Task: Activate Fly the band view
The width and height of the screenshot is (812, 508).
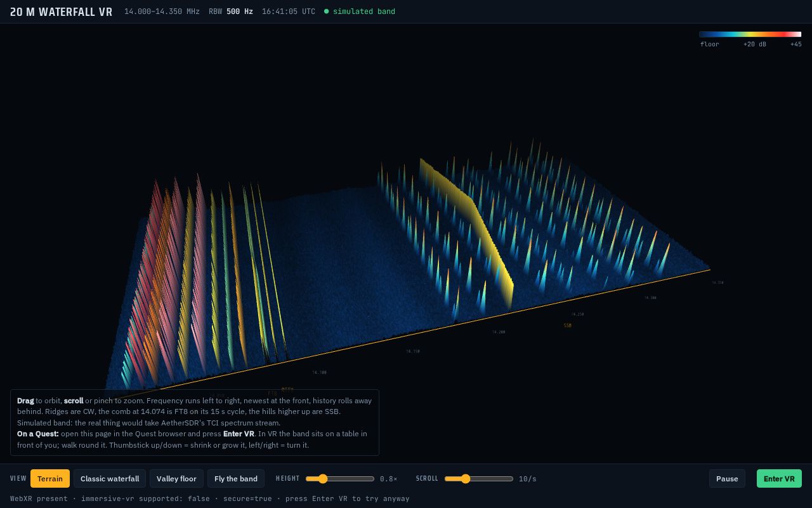Action: (236, 478)
